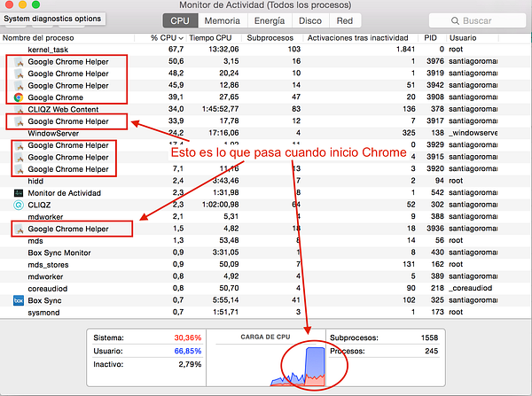Select the mds process name
532x396 pixels.
click(35, 241)
